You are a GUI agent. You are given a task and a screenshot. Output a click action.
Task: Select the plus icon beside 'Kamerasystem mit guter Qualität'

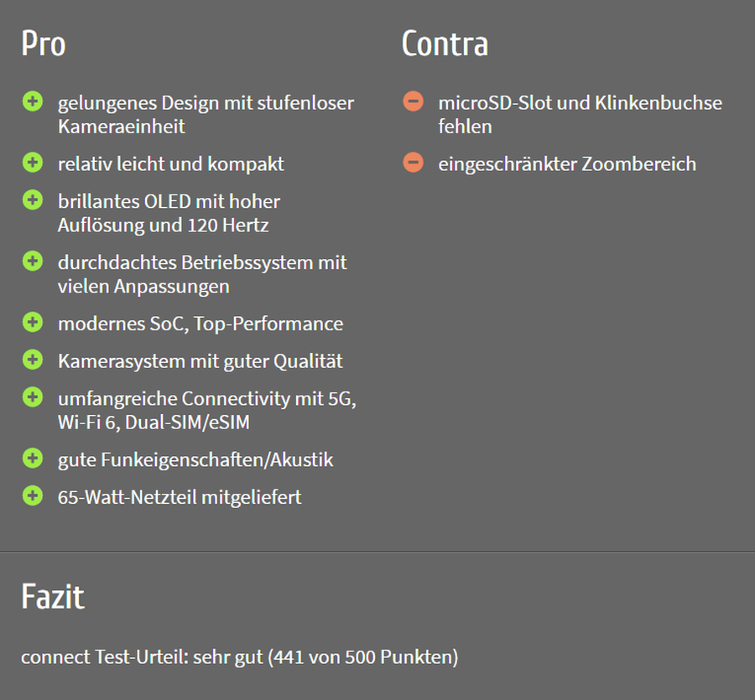(x=33, y=360)
